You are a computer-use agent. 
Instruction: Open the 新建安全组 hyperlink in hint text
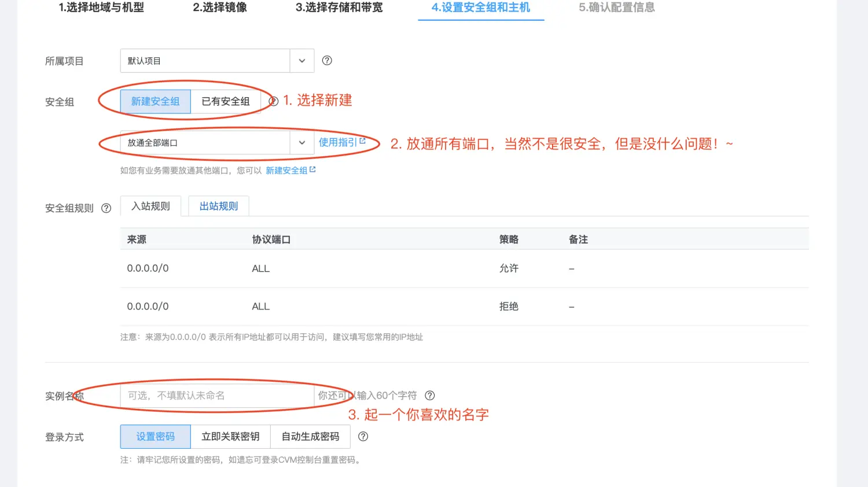(290, 171)
